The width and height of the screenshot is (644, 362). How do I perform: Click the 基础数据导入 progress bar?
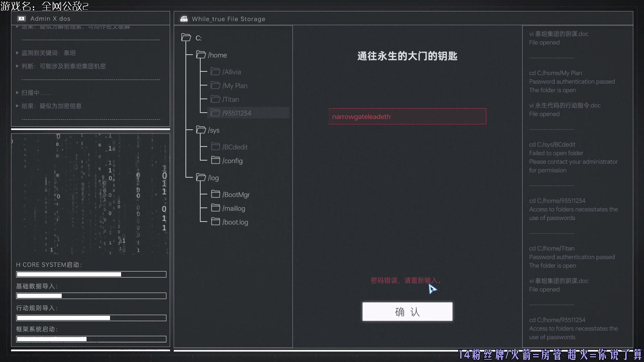(x=91, y=296)
